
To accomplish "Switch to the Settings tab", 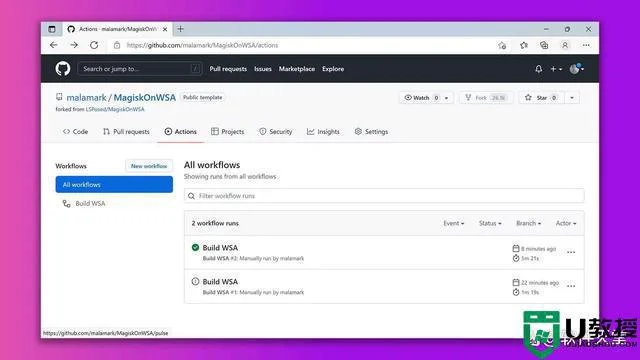I will [x=371, y=131].
